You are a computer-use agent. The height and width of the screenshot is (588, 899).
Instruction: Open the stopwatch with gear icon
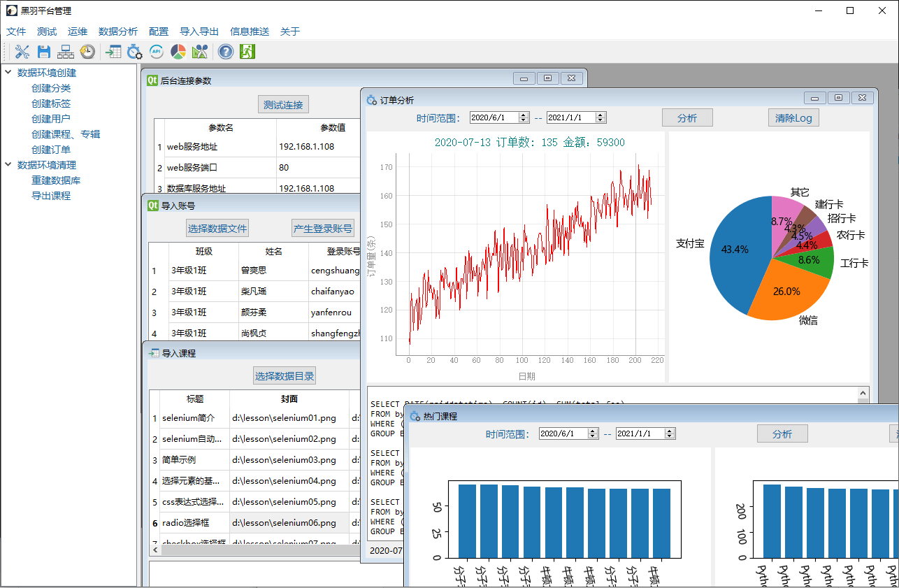pyautogui.click(x=135, y=51)
